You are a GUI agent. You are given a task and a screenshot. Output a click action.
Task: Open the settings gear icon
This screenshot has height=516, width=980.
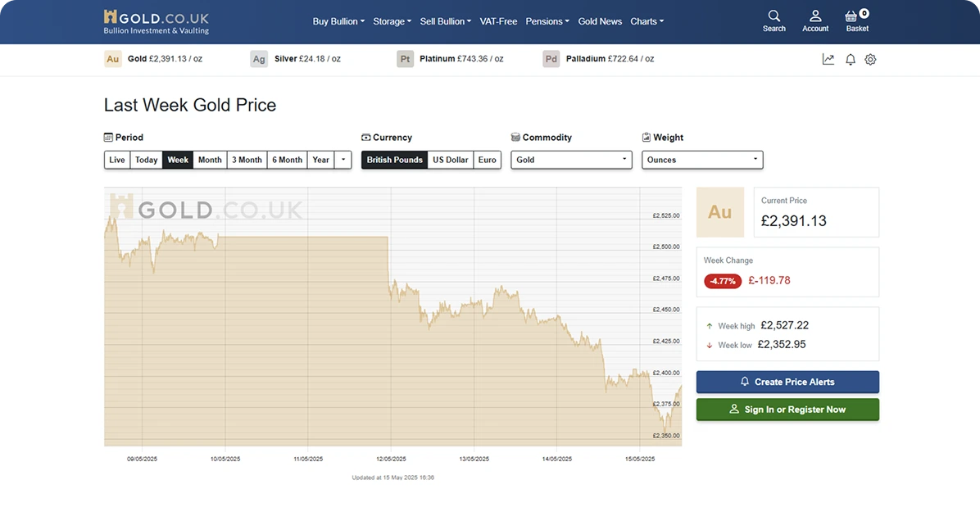[870, 59]
